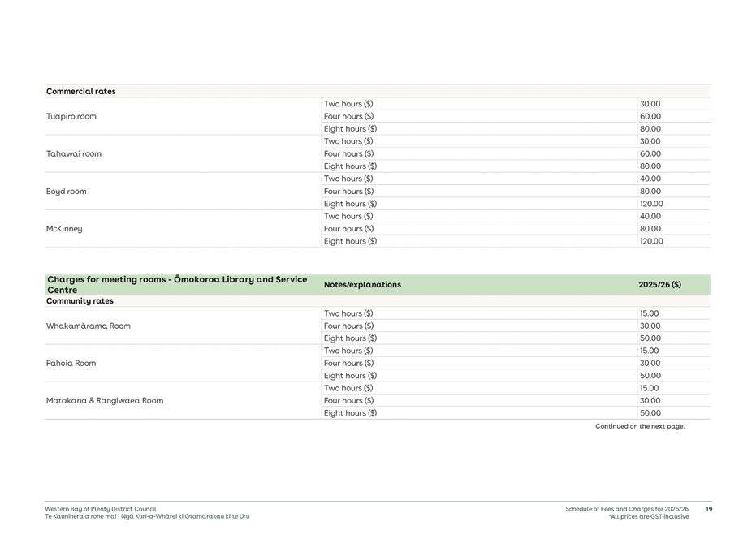Click the page number in the footer
The width and height of the screenshot is (756, 539).
coord(710,510)
